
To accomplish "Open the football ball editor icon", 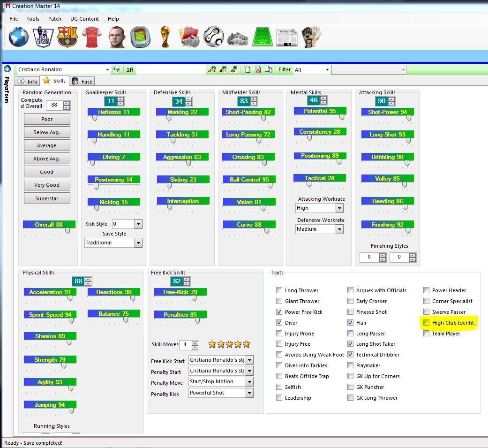I will [x=213, y=37].
